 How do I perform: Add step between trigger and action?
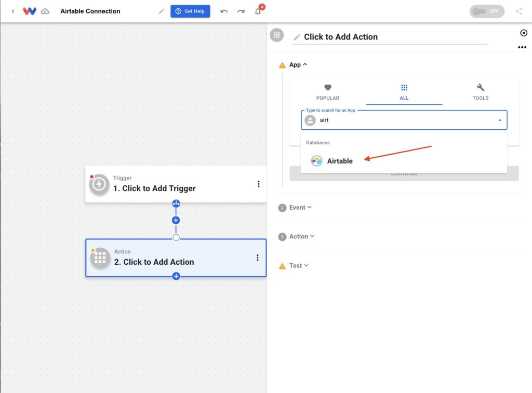tap(176, 221)
